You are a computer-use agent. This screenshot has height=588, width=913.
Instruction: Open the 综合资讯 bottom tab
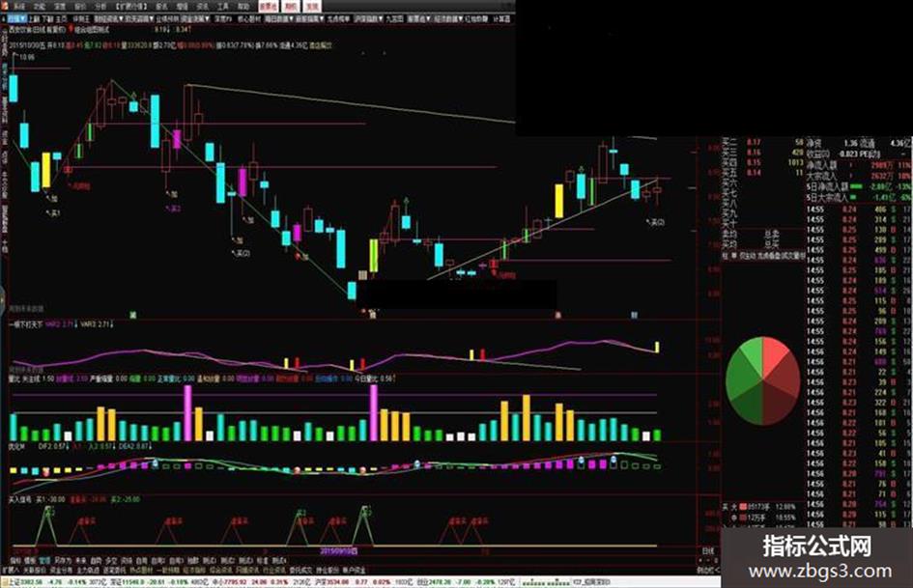click(222, 570)
